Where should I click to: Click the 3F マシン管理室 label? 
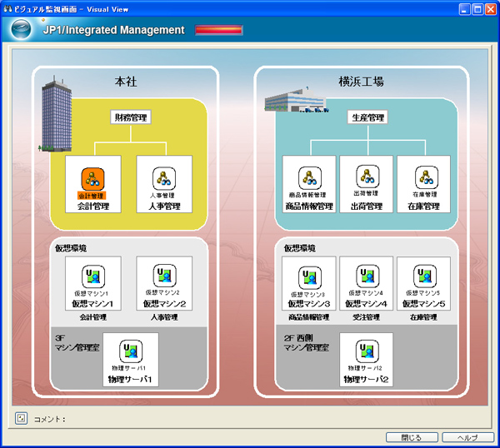coord(77,343)
